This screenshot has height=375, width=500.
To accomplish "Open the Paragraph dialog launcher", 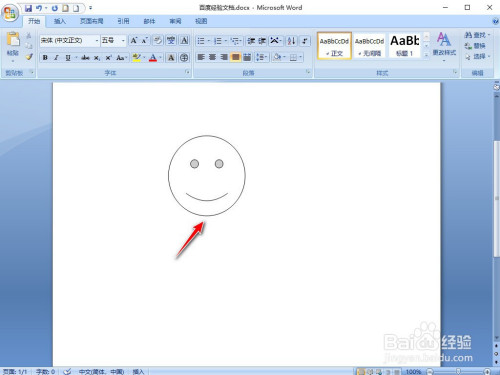I will click(308, 72).
